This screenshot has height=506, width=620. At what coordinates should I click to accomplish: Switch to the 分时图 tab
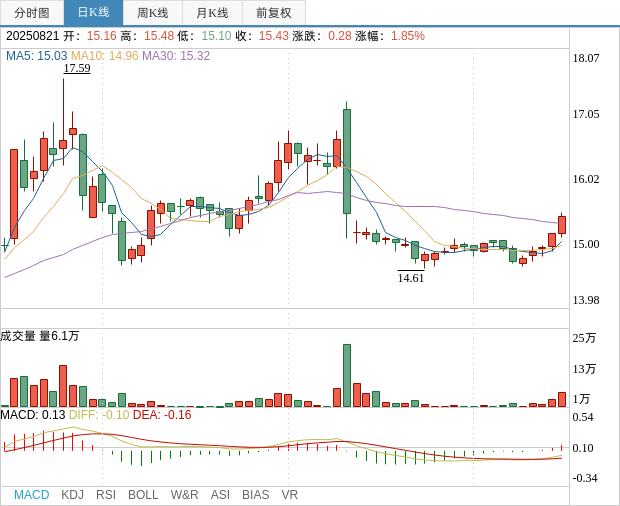pyautogui.click(x=32, y=13)
